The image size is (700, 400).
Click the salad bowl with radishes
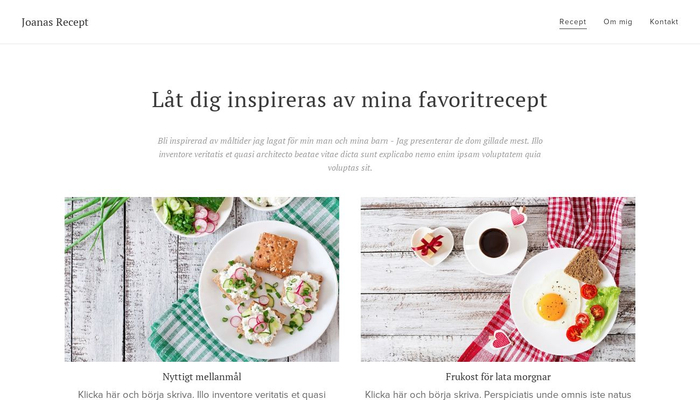point(192,216)
